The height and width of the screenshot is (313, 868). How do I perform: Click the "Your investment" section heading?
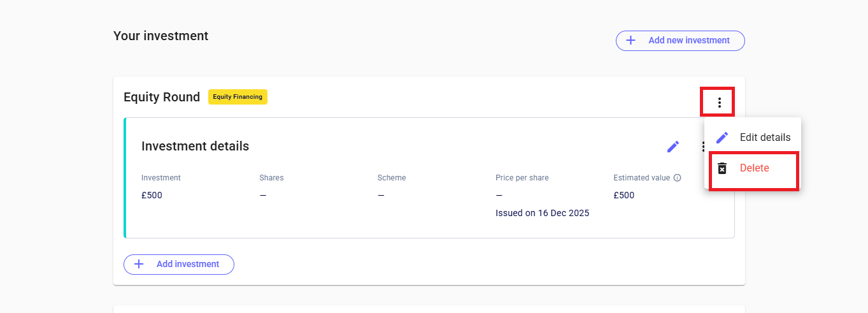[160, 36]
